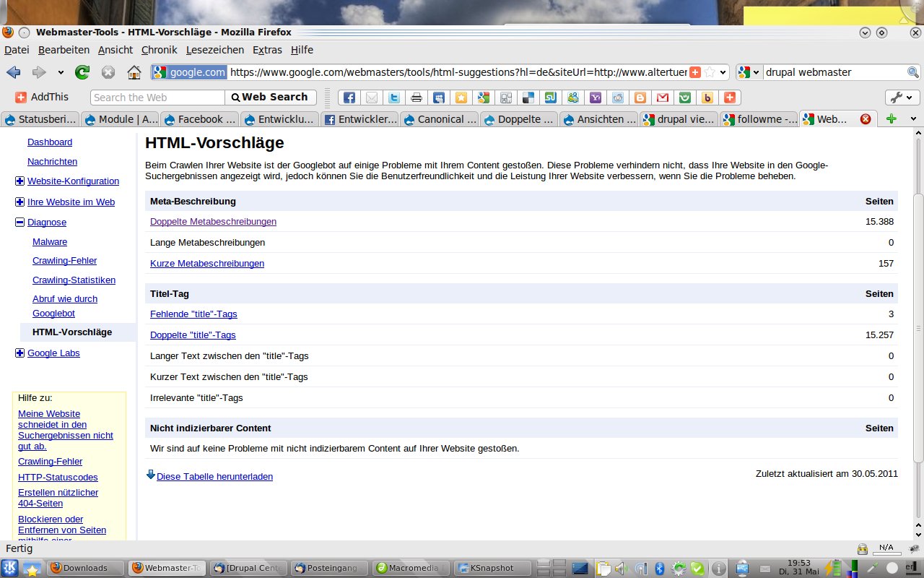Switch to the Facebook tab
924x578 pixels.
pos(200,119)
